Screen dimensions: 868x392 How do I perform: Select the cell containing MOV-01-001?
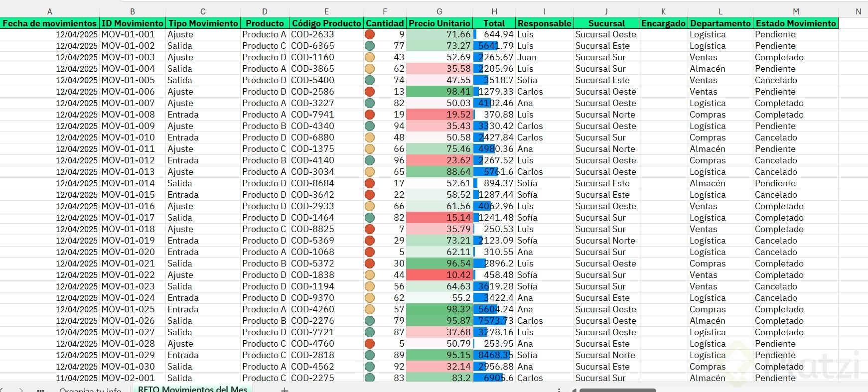click(133, 34)
